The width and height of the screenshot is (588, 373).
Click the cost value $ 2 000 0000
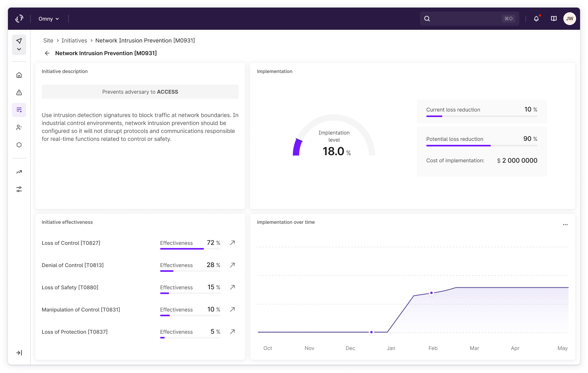pyautogui.click(x=517, y=160)
